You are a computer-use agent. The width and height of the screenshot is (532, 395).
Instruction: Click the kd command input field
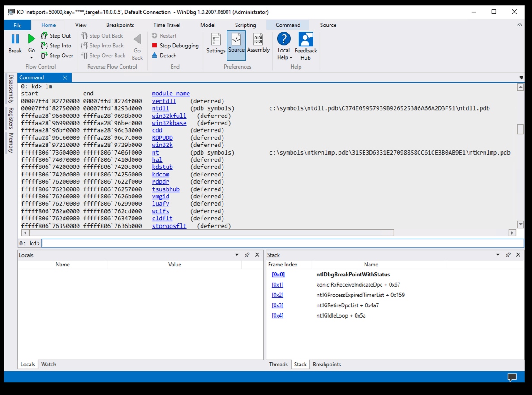282,243
